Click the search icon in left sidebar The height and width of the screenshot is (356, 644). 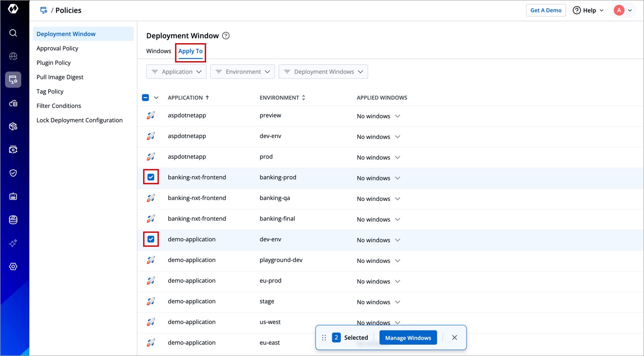tap(13, 33)
